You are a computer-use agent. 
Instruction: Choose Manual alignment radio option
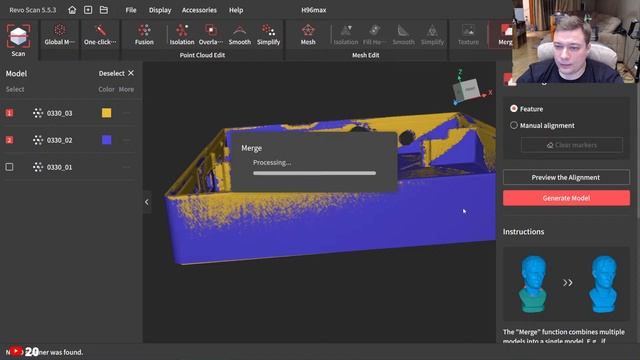tap(514, 125)
